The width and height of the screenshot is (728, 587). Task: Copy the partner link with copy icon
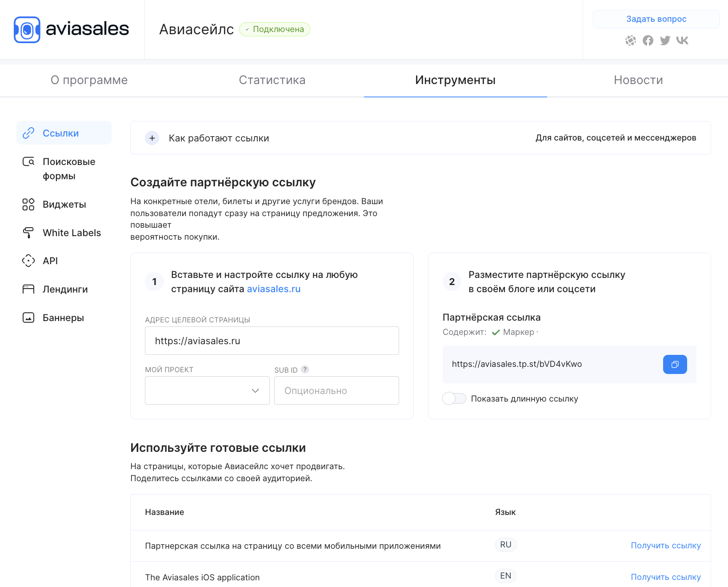point(675,364)
